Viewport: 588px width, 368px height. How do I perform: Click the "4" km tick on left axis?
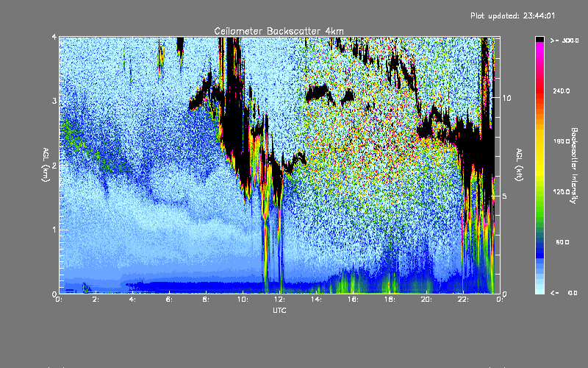(x=54, y=37)
